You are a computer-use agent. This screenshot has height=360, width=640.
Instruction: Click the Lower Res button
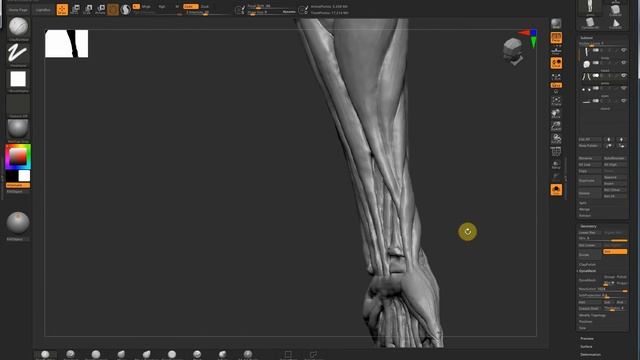tap(589, 233)
